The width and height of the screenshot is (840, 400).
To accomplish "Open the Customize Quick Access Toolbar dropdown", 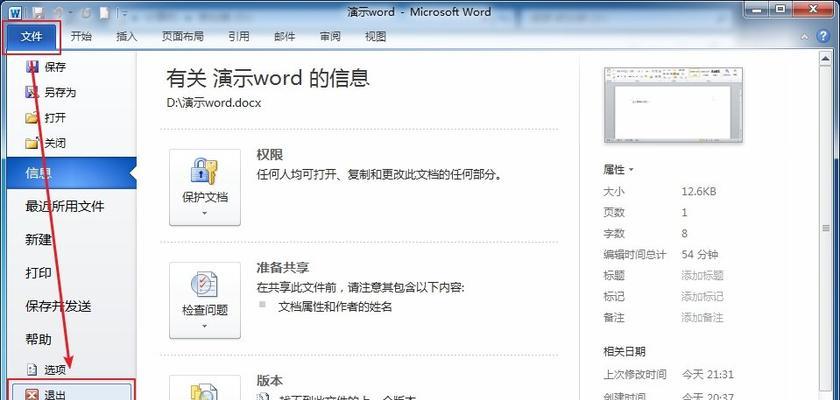I will click(124, 13).
